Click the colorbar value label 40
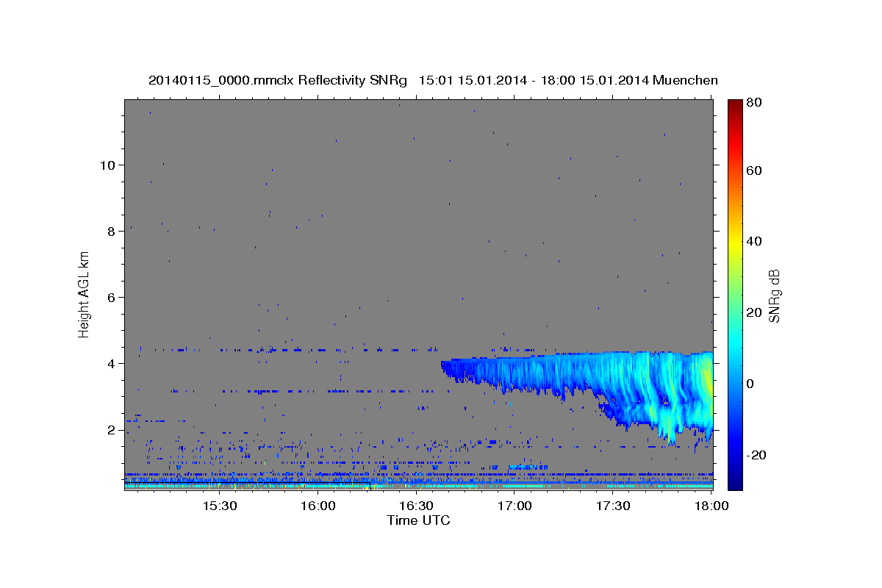 coord(754,241)
